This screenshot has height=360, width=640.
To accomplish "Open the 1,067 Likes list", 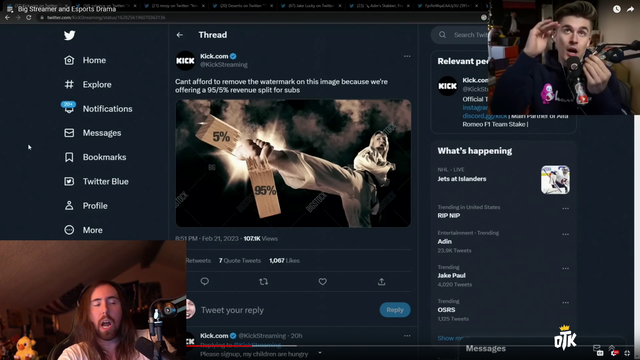I will coord(284,260).
